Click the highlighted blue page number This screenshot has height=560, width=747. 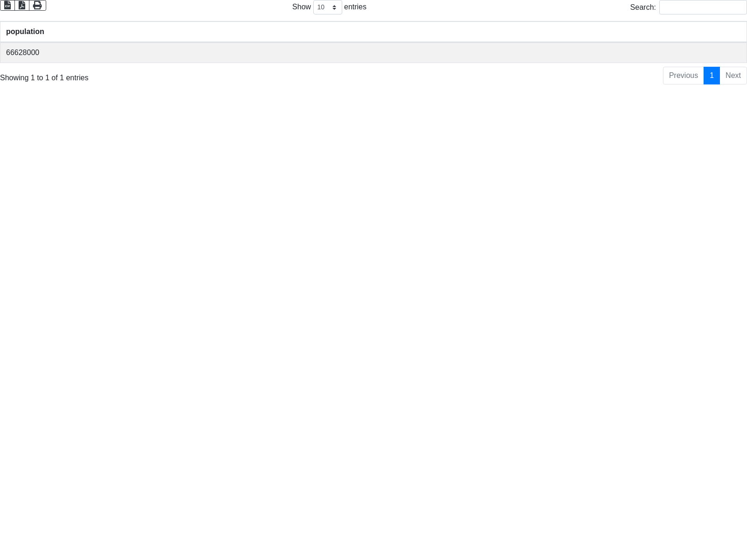pyautogui.click(x=712, y=76)
